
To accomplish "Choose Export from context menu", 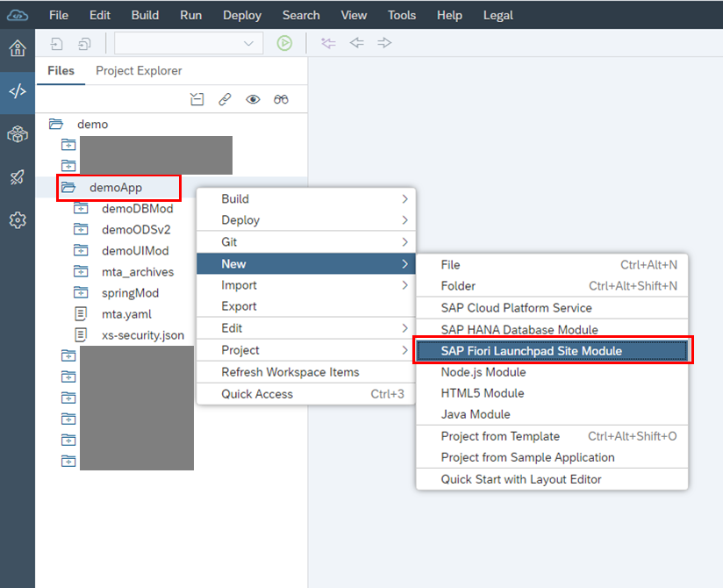I will pos(306,306).
